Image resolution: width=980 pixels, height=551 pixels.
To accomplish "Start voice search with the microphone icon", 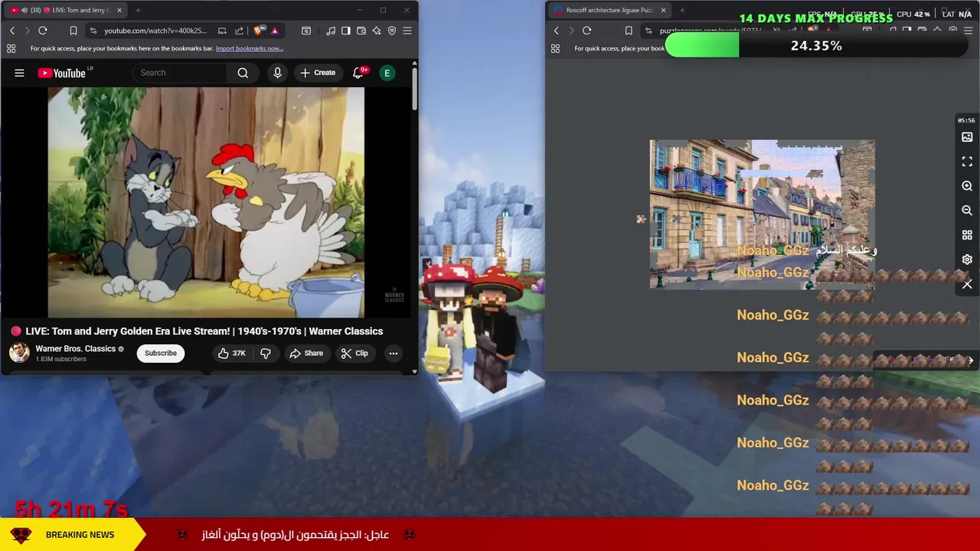I will tap(277, 73).
